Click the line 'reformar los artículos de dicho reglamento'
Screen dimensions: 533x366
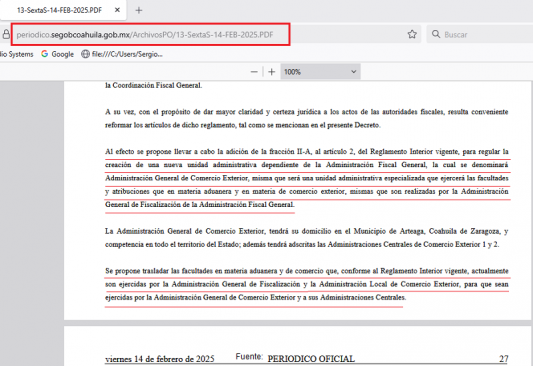coord(242,125)
